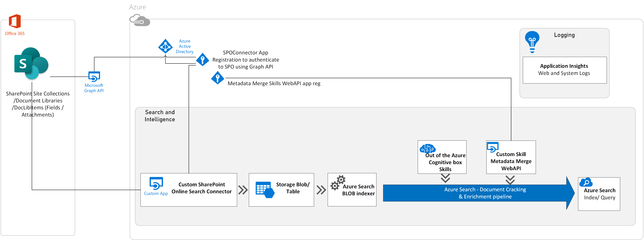Click the Storage Blob table icon

click(265, 190)
